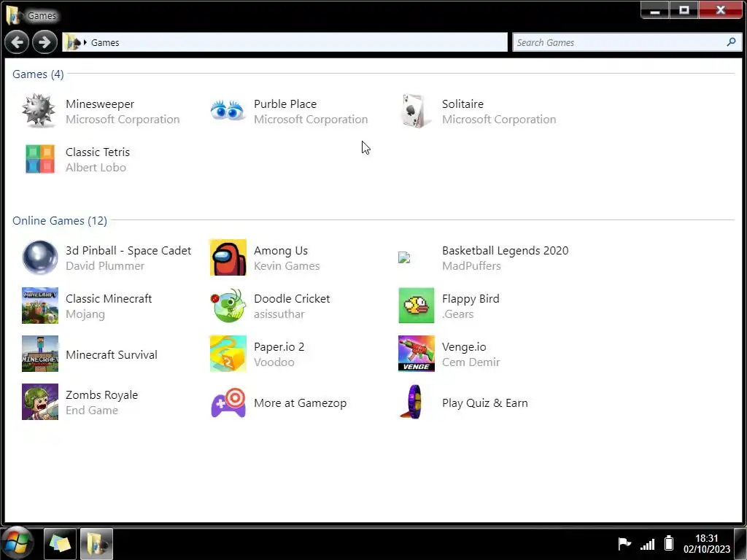Open the Action Center flag tray icon
Viewport: 747px width, 560px height.
point(624,542)
